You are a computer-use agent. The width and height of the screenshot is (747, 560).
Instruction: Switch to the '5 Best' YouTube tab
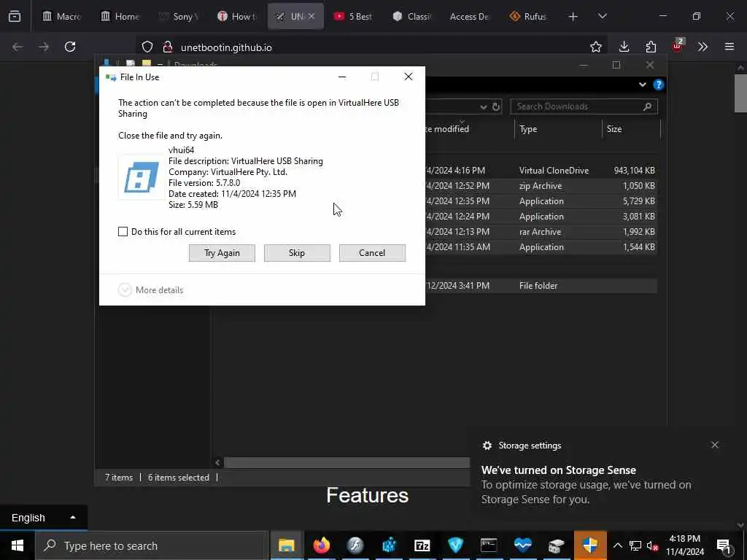(353, 16)
